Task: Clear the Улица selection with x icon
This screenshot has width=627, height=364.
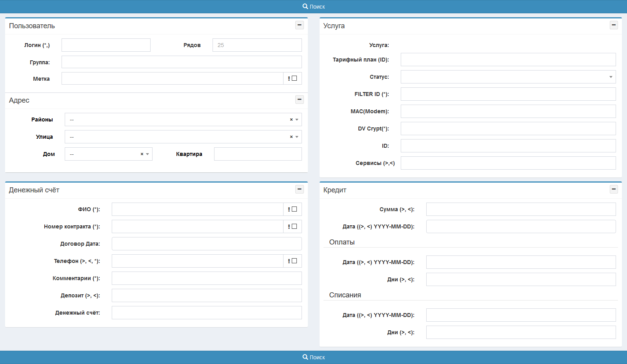Action: coord(291,137)
